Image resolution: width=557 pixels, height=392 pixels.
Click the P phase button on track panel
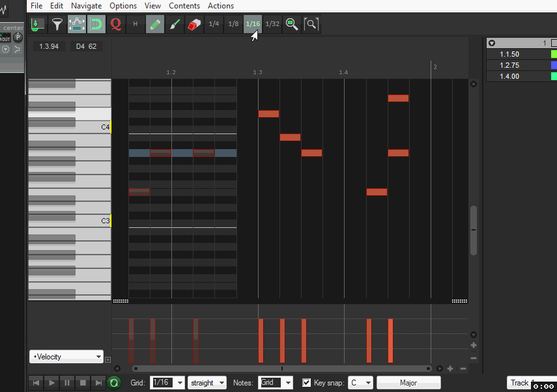[x=18, y=37]
